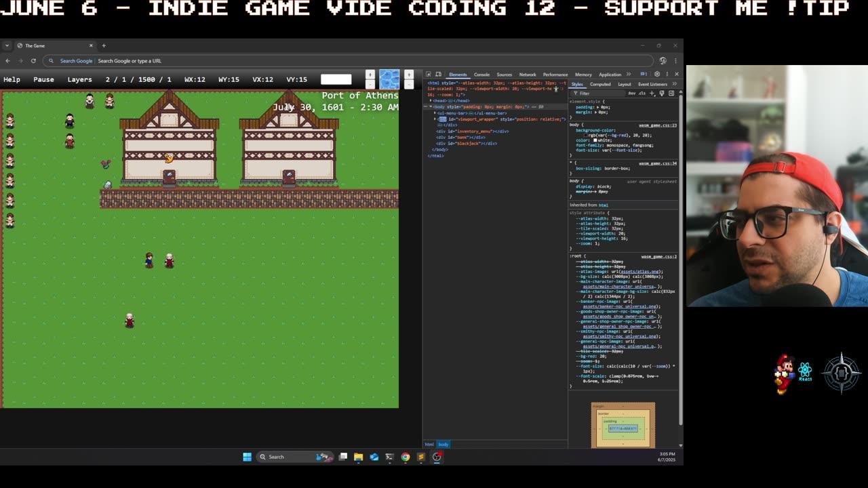Expand the padding shorthand in element.style

(598, 107)
